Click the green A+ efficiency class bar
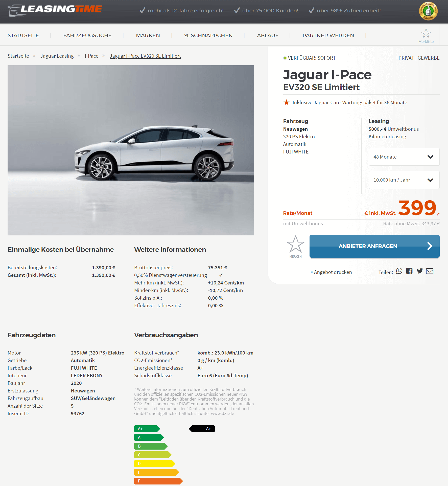The image size is (448, 486). pos(147,429)
